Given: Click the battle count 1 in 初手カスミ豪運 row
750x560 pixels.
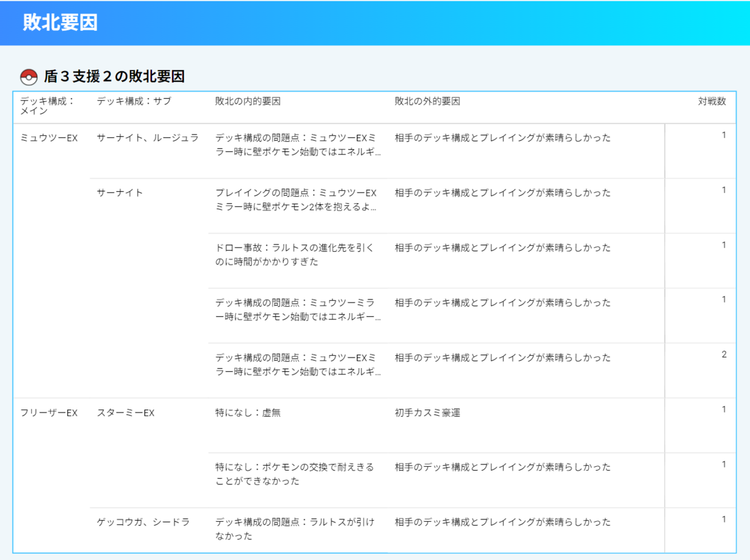Looking at the screenshot, I should point(724,409).
